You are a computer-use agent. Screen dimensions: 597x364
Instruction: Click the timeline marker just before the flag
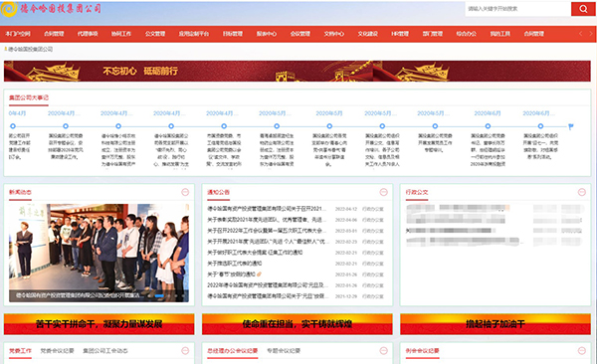pos(540,126)
